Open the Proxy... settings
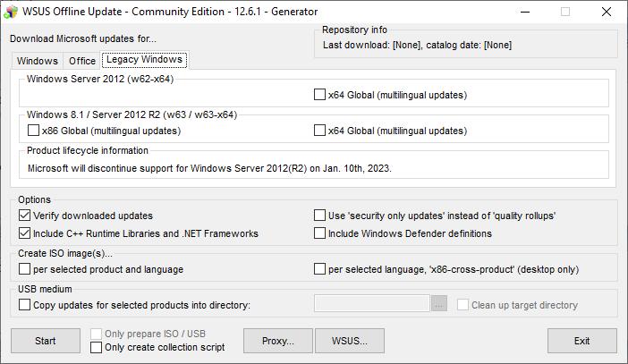This screenshot has height=364, width=628. [x=278, y=341]
